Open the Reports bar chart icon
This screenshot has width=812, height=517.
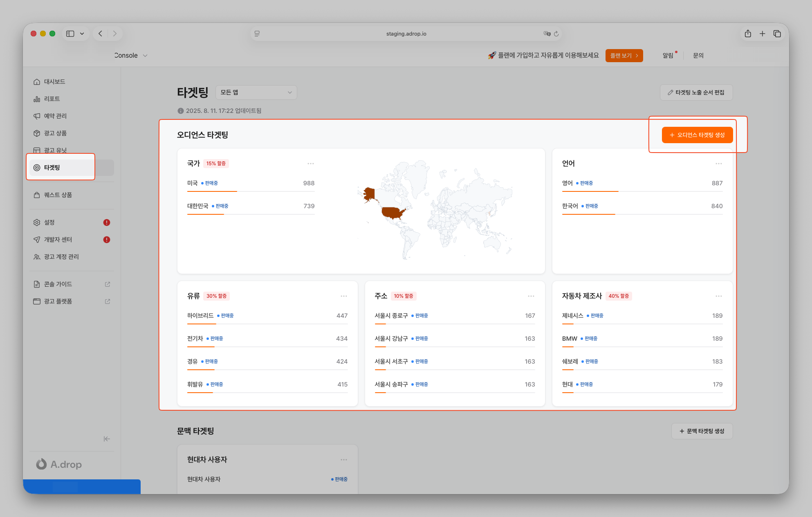pos(37,99)
